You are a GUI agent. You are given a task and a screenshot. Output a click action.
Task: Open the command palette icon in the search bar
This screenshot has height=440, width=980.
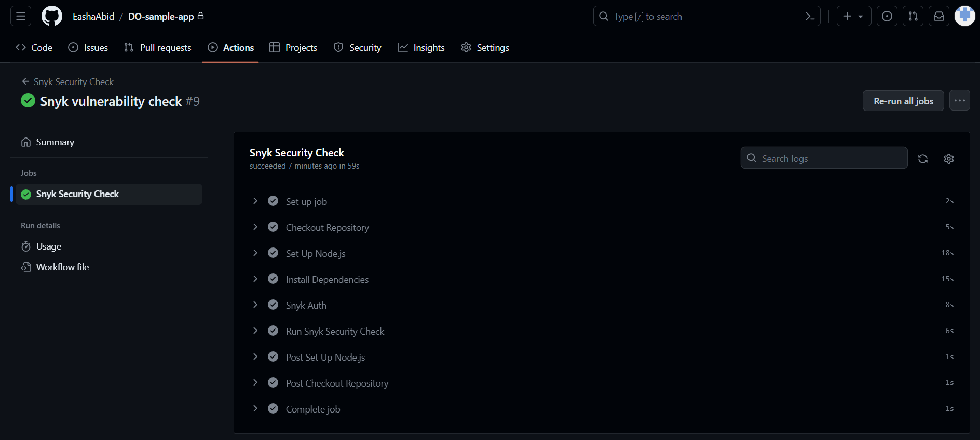(x=810, y=16)
